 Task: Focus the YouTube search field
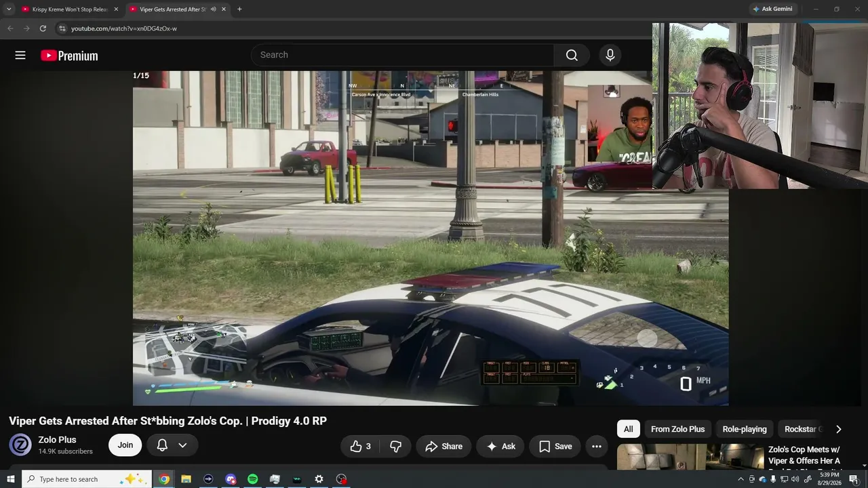[x=403, y=55]
